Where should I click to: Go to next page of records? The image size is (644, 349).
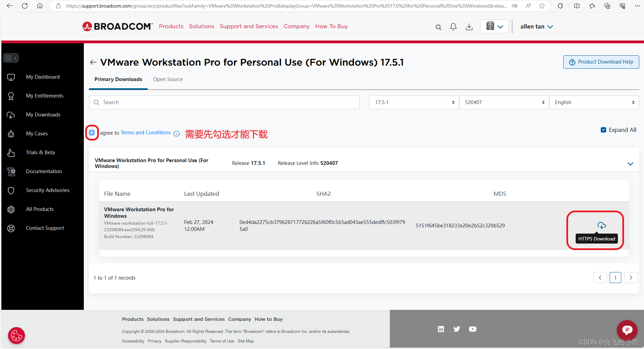coord(631,278)
